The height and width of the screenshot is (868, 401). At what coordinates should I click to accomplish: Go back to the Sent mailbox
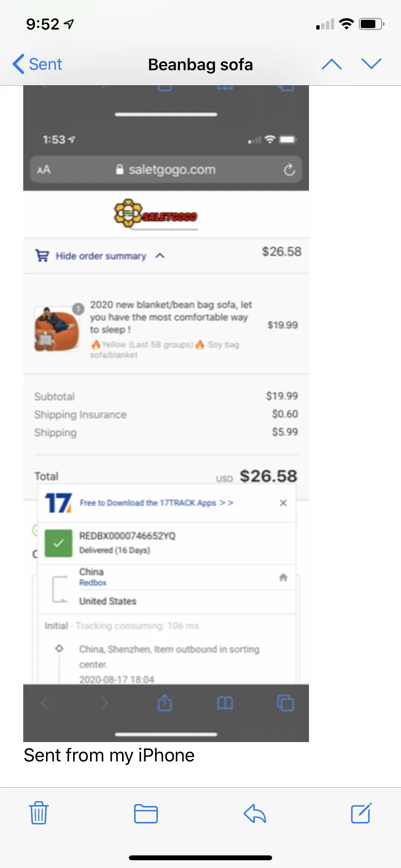pyautogui.click(x=37, y=64)
